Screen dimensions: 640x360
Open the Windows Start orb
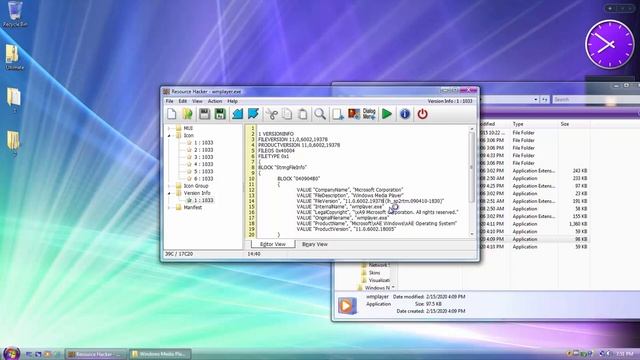pyautogui.click(x=11, y=353)
